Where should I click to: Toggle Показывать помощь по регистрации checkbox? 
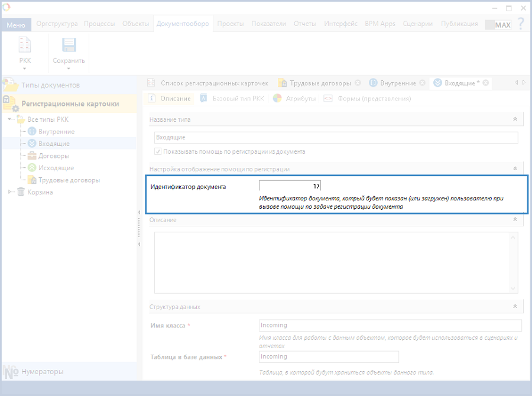coord(158,151)
